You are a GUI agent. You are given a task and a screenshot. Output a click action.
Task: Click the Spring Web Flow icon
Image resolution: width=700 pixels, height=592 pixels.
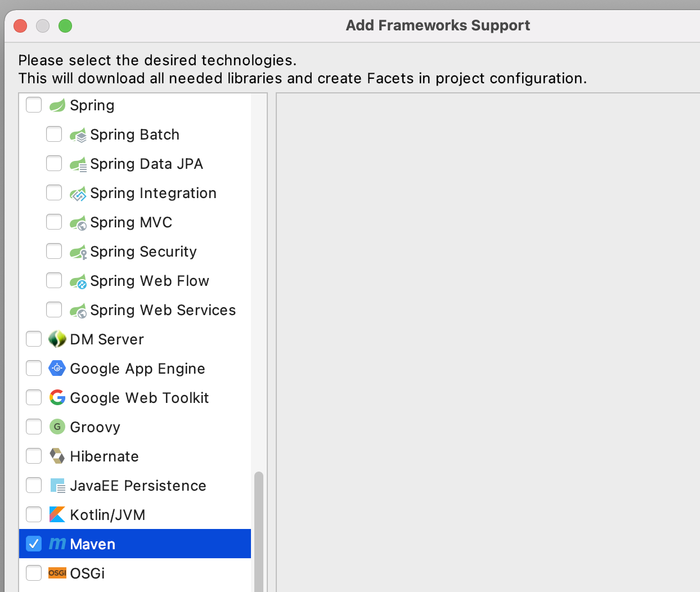78,281
